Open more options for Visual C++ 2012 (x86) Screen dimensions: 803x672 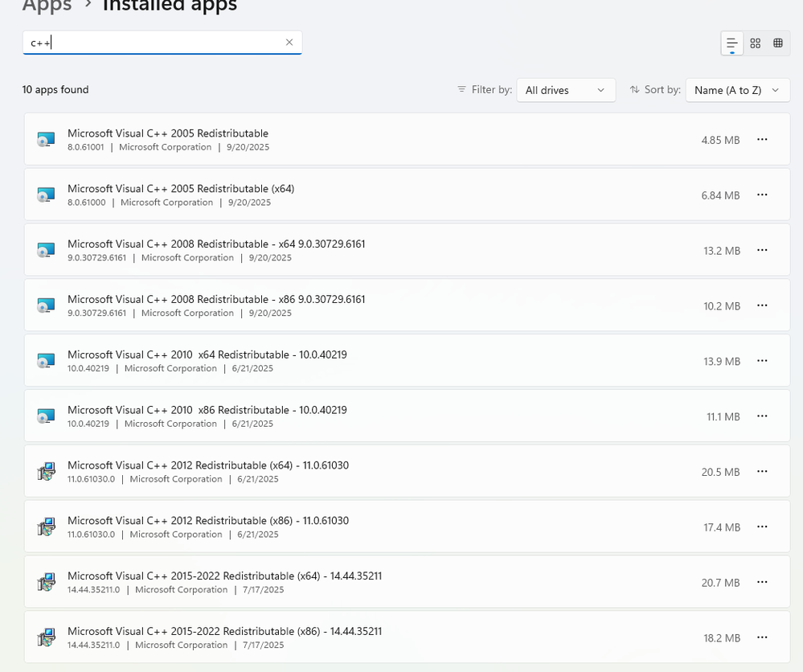tap(762, 527)
